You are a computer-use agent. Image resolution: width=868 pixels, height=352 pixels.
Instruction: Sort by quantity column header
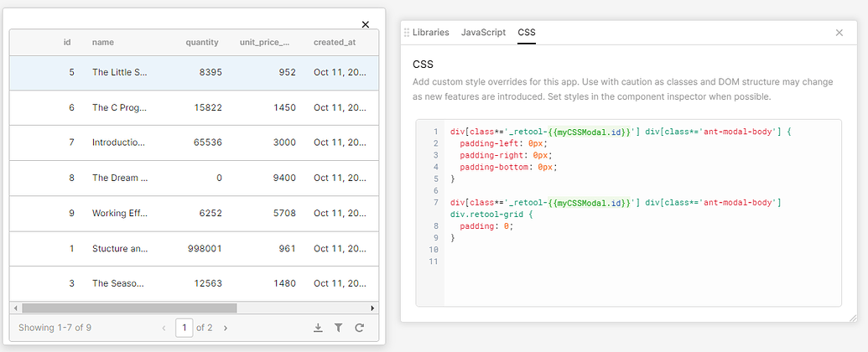(x=202, y=42)
